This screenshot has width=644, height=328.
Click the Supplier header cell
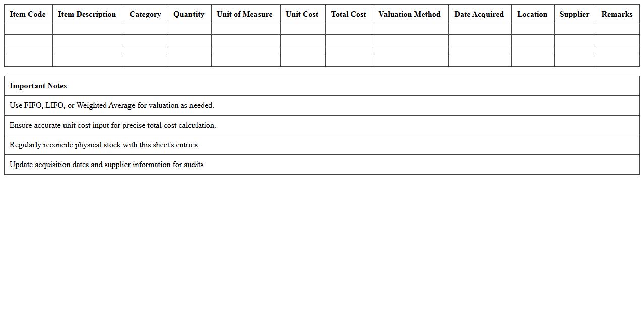tap(574, 14)
